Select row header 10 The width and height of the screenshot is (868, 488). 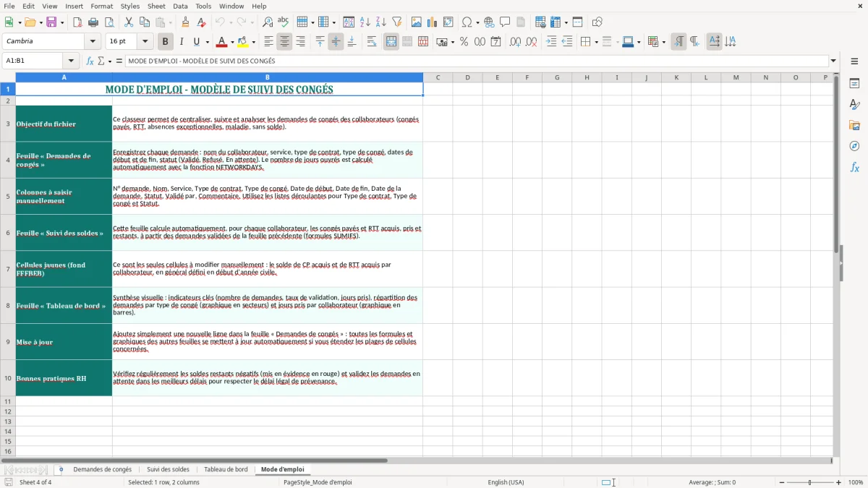coord(8,378)
